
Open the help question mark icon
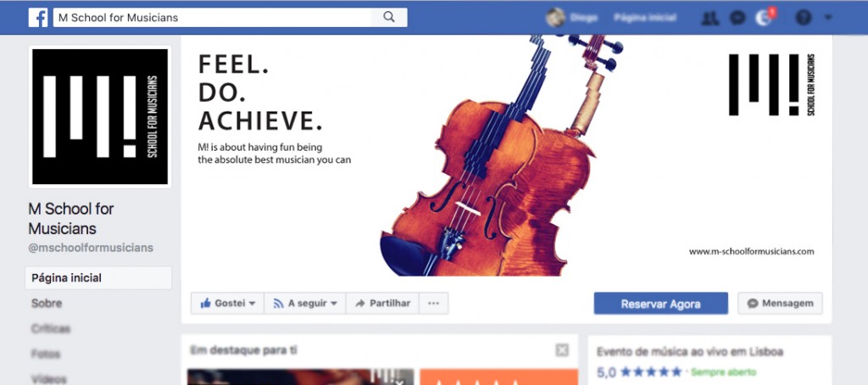804,18
